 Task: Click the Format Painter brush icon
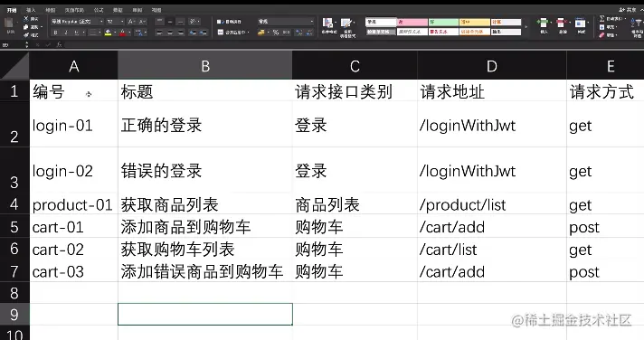(26, 35)
